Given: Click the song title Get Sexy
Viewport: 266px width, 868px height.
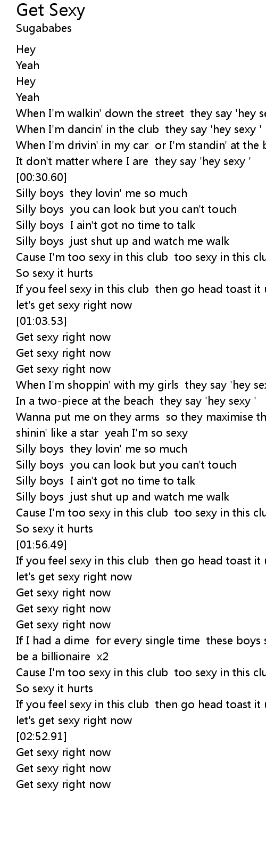Looking at the screenshot, I should pyautogui.click(x=51, y=11).
